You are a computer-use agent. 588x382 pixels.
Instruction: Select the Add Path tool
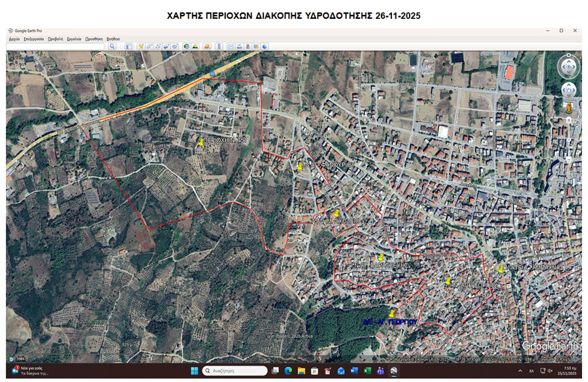coord(157,46)
